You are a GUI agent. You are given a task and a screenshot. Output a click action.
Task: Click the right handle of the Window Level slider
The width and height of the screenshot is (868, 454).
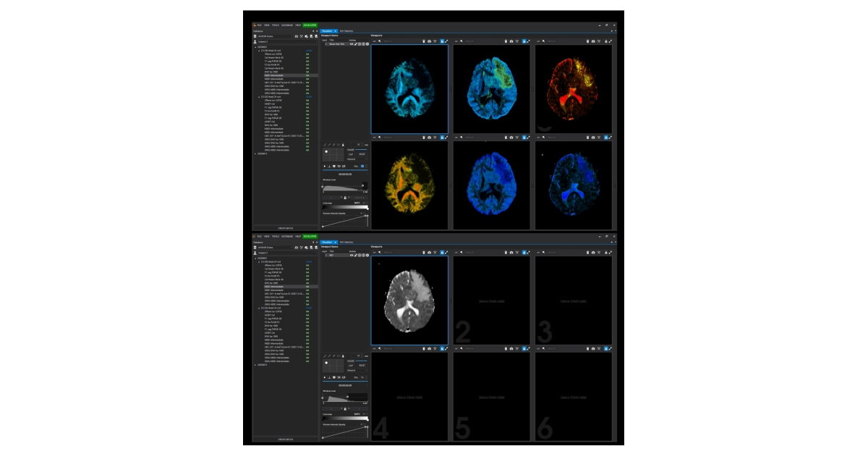(x=363, y=185)
